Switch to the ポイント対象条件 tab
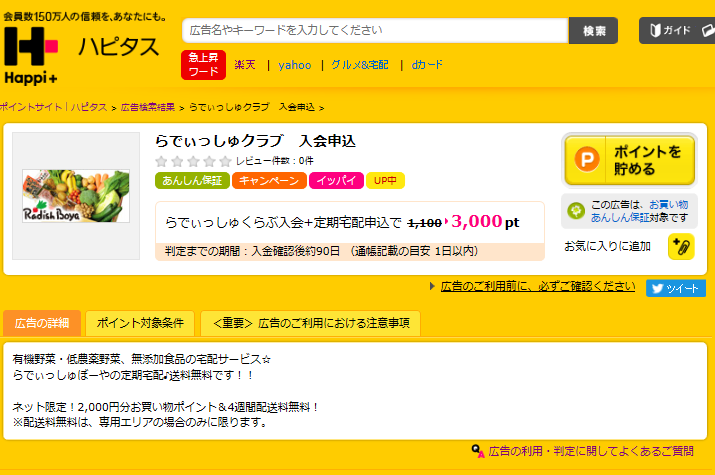 pyautogui.click(x=140, y=323)
